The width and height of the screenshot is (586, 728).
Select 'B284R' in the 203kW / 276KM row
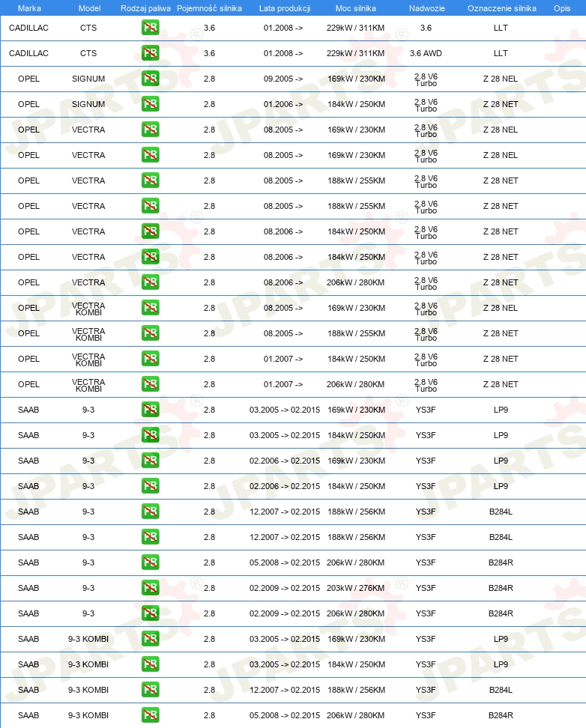pos(501,588)
